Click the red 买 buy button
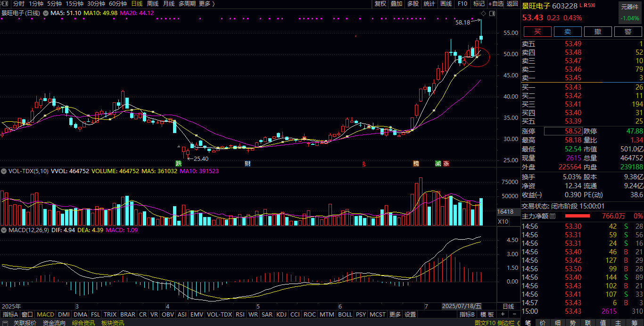 [x=537, y=32]
